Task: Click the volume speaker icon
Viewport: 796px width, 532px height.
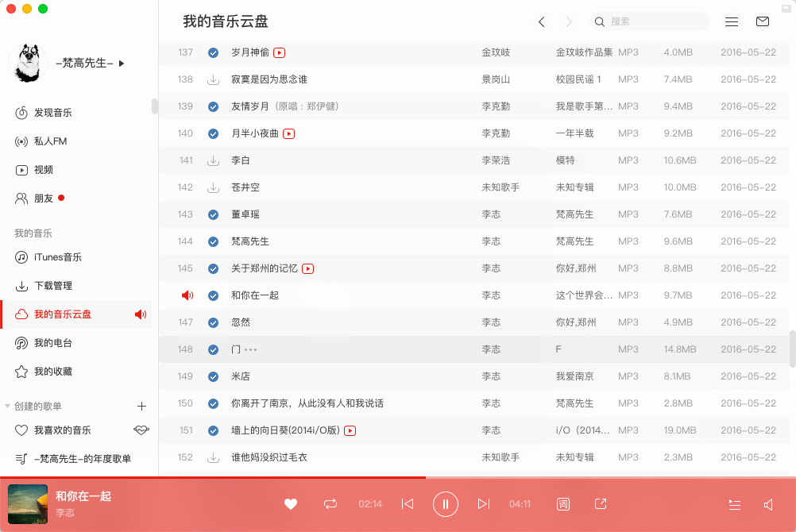Action: [x=768, y=505]
